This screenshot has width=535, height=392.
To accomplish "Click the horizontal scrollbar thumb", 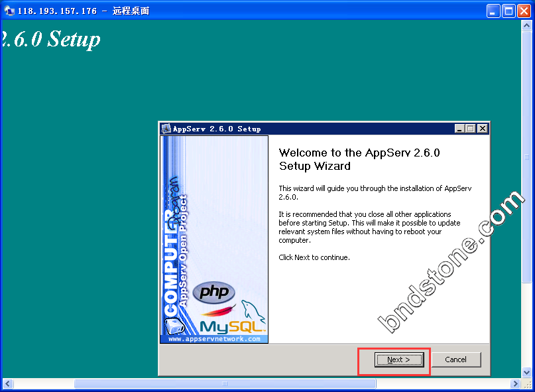I will (x=224, y=383).
